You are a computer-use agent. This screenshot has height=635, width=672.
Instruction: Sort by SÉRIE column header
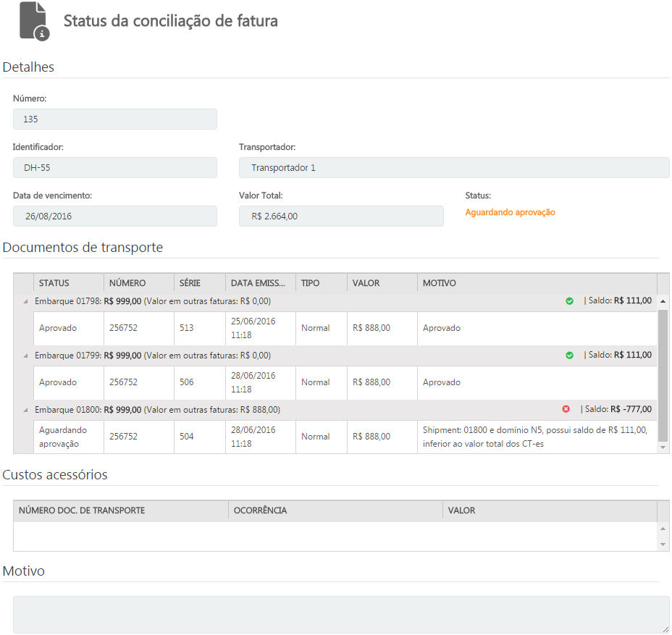coord(200,283)
